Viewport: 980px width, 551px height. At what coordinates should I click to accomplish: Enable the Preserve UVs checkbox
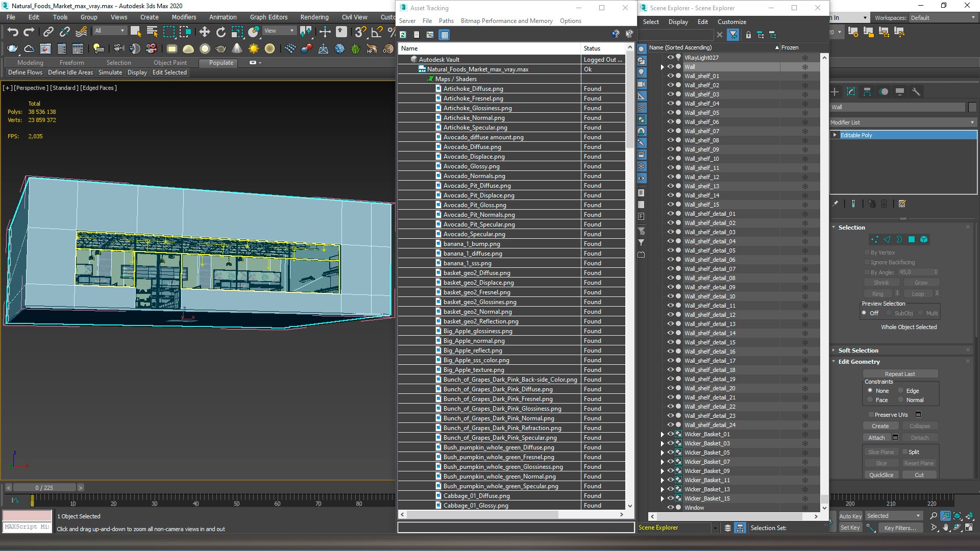click(x=871, y=415)
